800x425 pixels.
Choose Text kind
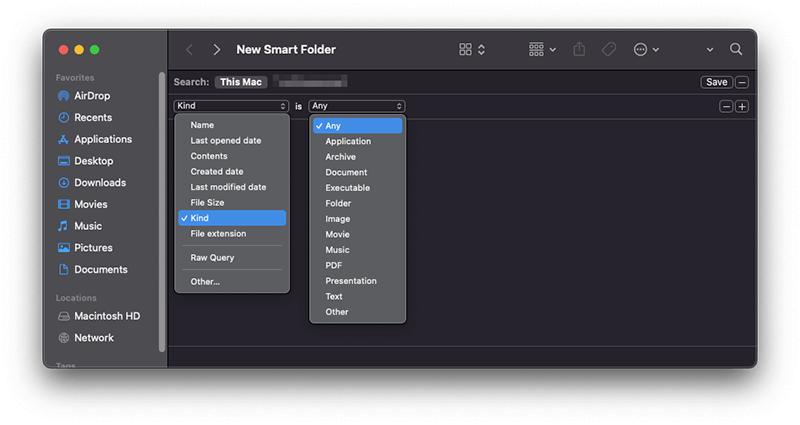click(358, 296)
